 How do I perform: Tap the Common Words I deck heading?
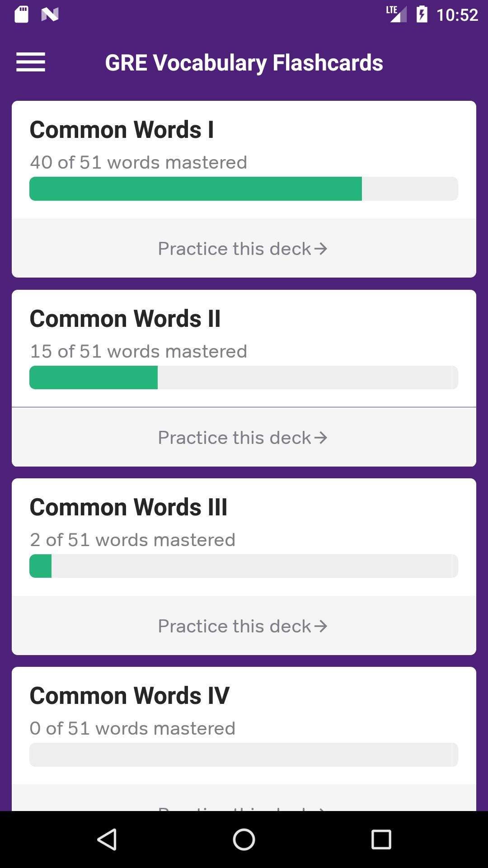[x=122, y=130]
